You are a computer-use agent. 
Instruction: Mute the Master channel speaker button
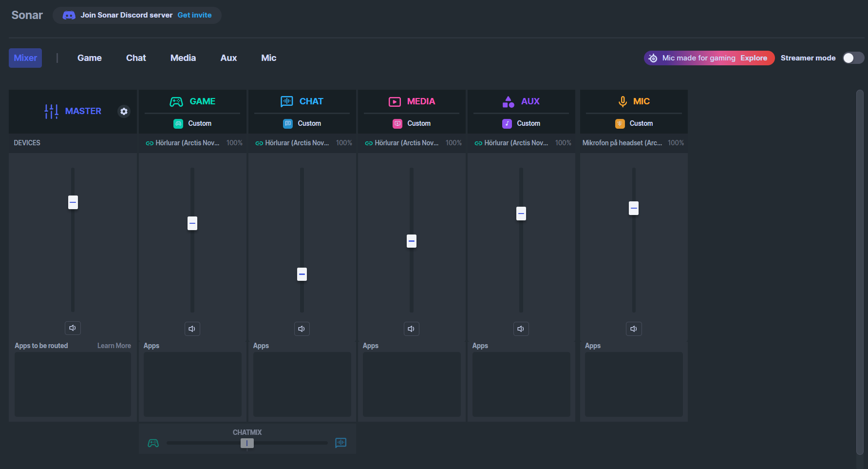coord(73,328)
